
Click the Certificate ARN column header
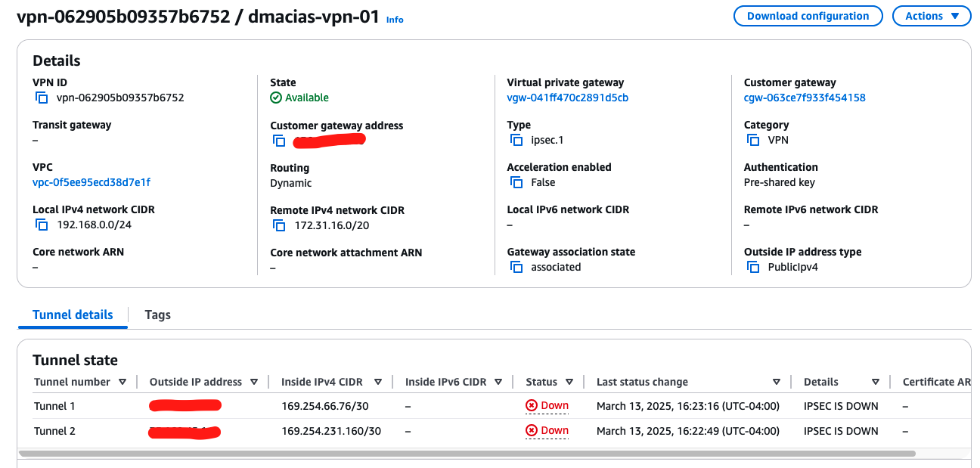click(936, 382)
